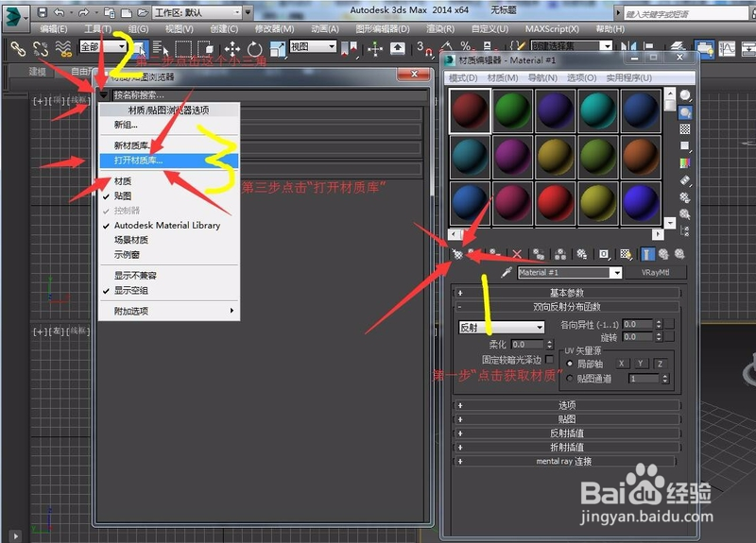Open the 修改器(M) main menu

coord(274,29)
